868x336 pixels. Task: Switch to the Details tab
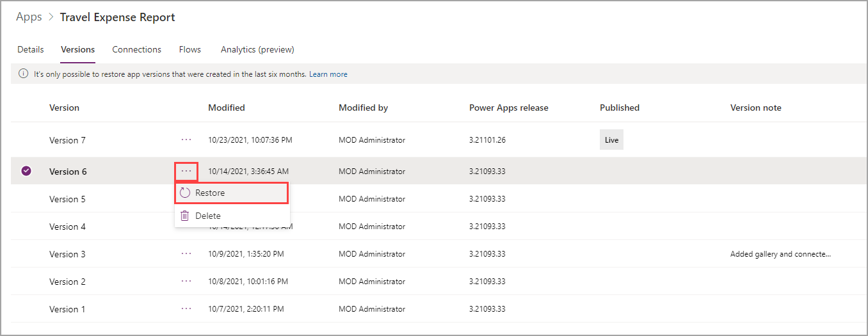[x=31, y=49]
